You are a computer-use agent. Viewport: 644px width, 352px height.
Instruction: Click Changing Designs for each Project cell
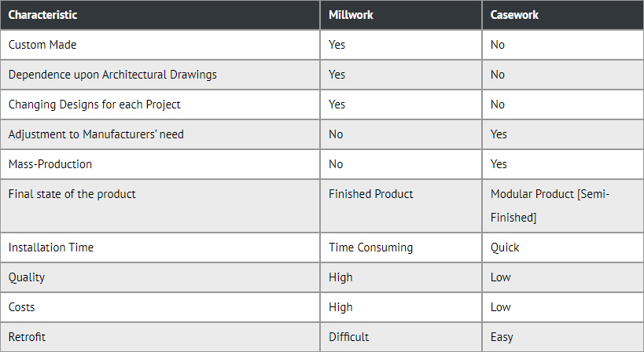click(94, 104)
